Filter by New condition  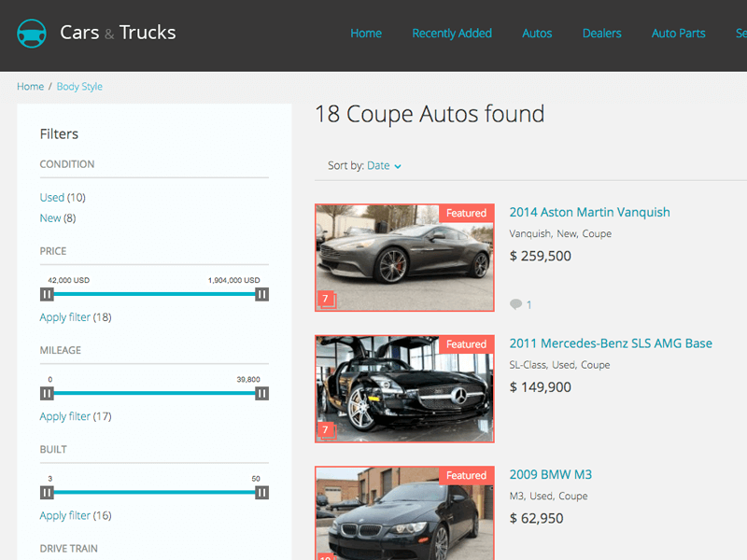pyautogui.click(x=50, y=218)
